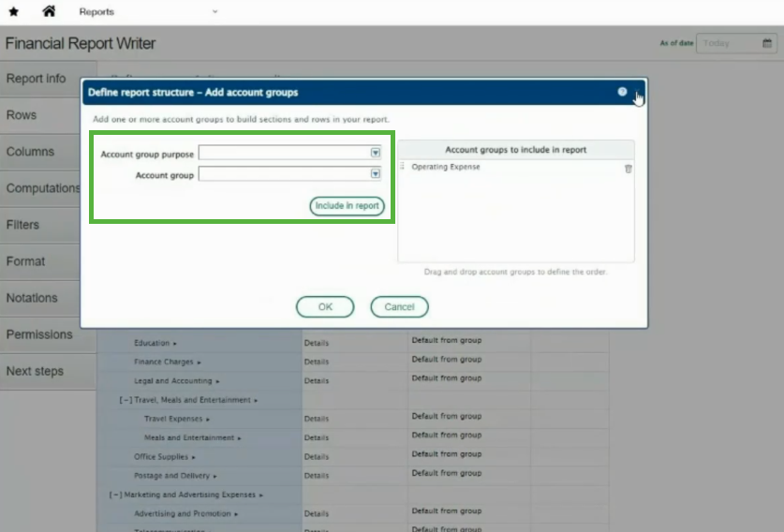Collapse the Travel, Meals and Entertainment group
Screen dimensions: 784x532
126,400
